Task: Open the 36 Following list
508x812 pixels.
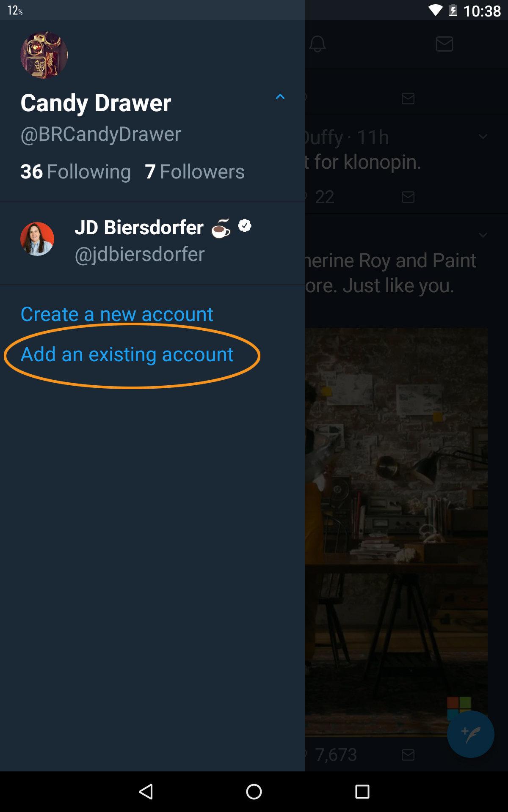Action: pos(76,172)
